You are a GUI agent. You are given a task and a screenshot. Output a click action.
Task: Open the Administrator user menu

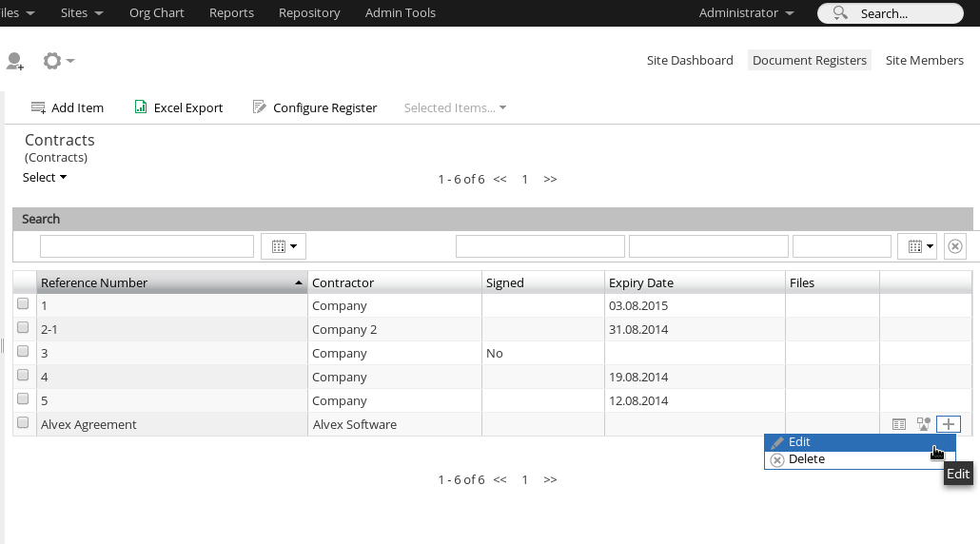(x=746, y=13)
